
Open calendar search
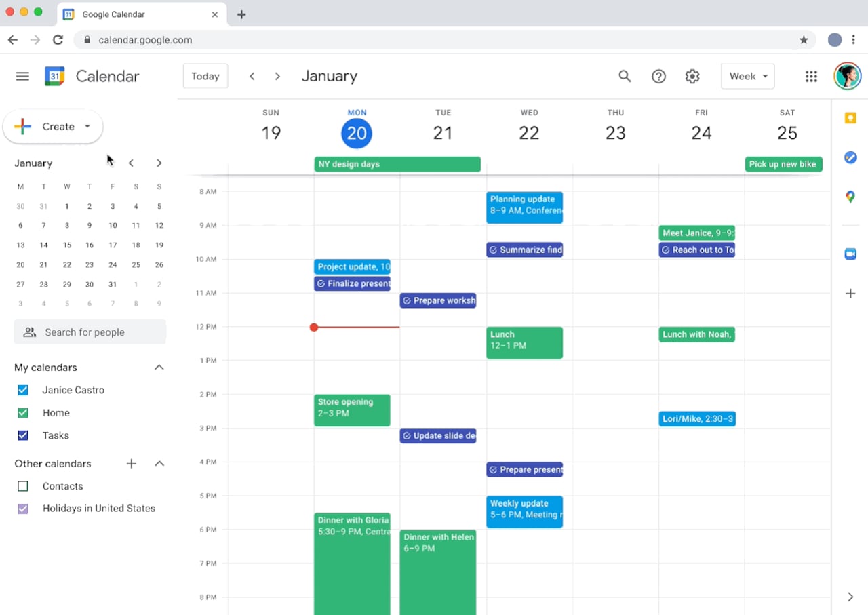pos(625,76)
